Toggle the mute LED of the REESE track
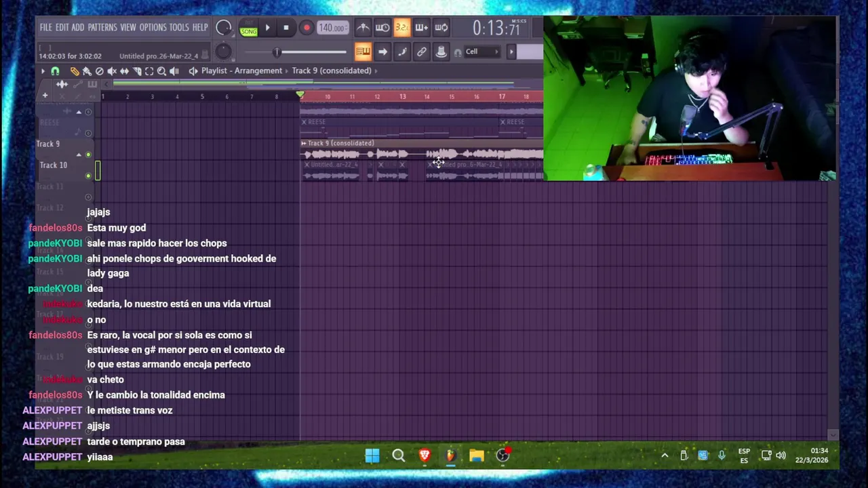 (x=88, y=133)
